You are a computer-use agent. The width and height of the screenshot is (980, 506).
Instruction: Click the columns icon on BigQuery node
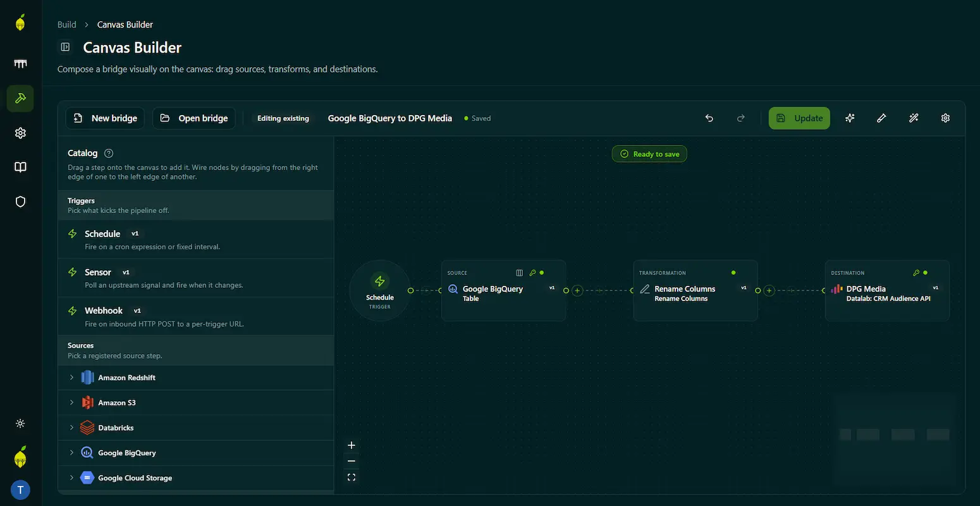(519, 273)
